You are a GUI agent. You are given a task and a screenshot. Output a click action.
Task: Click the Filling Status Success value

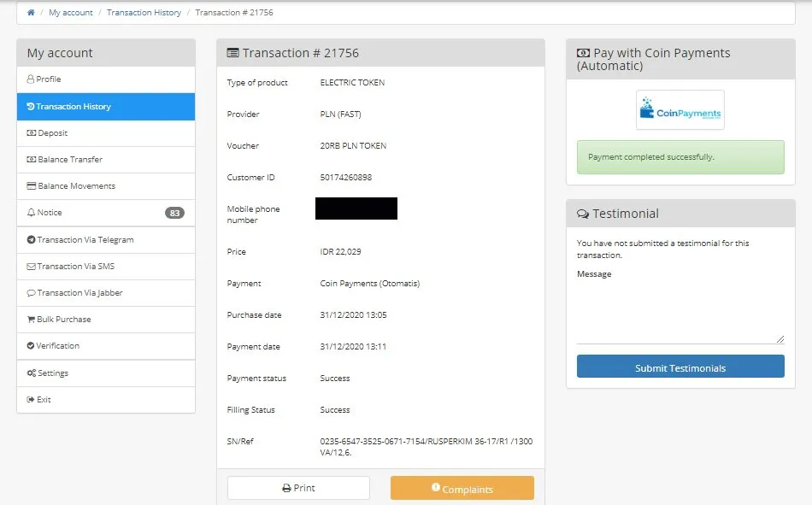point(334,409)
